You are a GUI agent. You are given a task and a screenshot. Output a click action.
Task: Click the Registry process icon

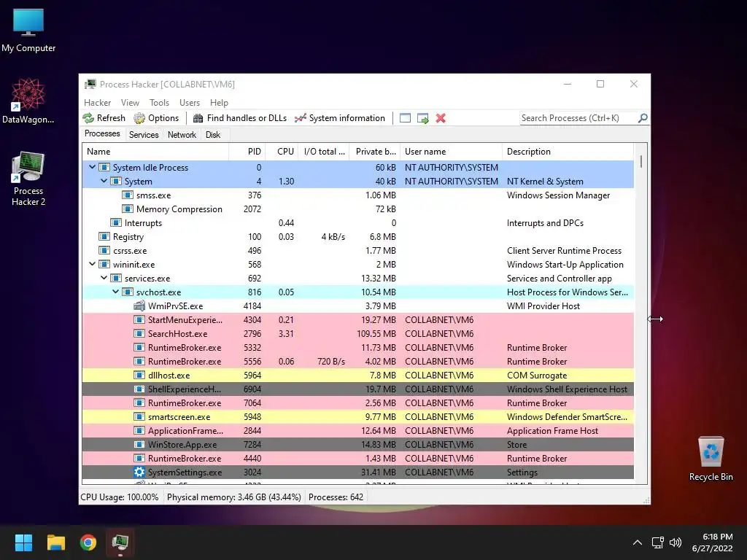(x=104, y=237)
